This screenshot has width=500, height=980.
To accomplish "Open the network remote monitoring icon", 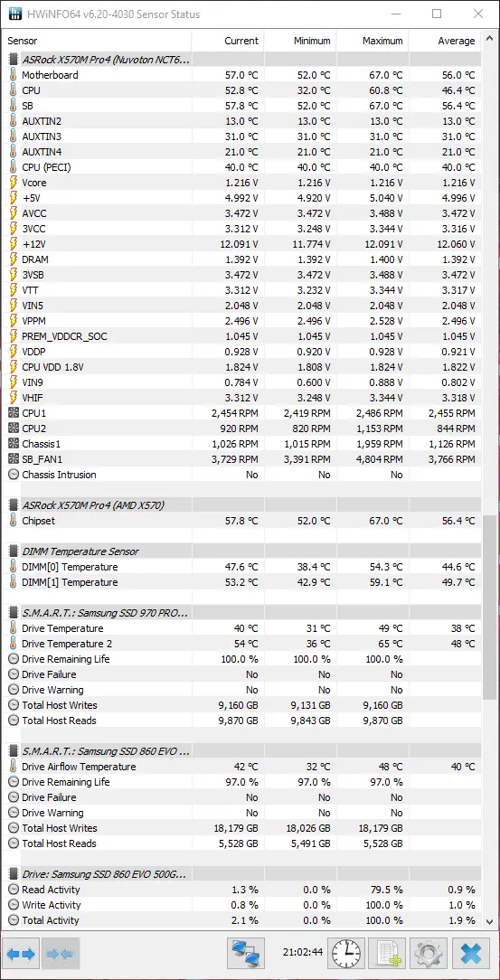I will (246, 954).
